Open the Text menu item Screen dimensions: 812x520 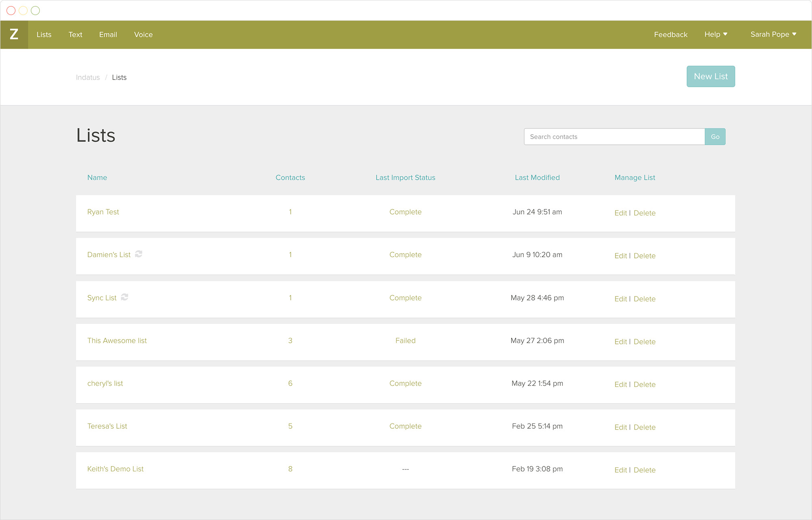point(76,34)
